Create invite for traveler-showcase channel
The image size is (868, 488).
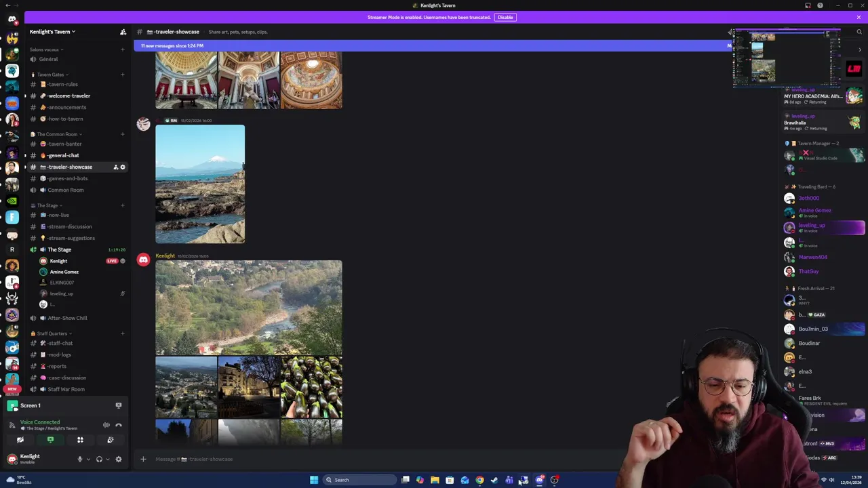pos(115,167)
